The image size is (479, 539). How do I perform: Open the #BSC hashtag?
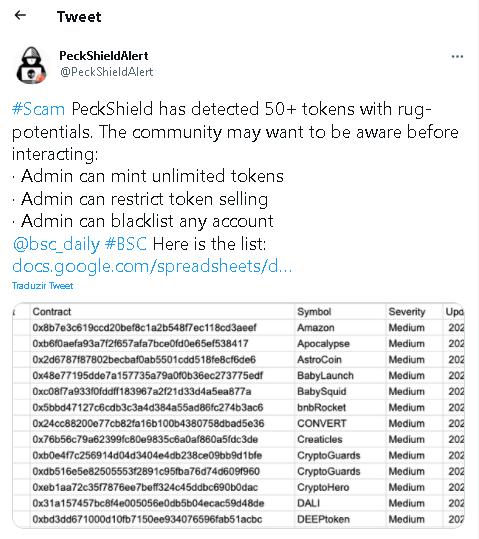tap(126, 244)
